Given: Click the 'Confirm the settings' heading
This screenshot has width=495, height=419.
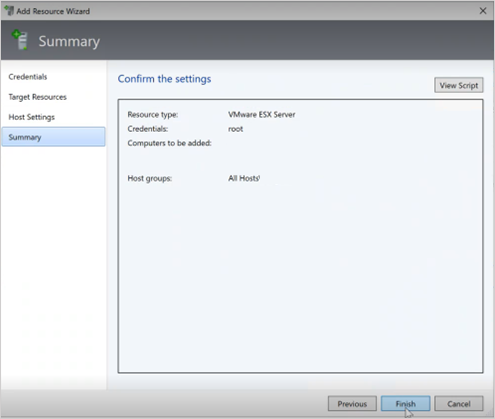Looking at the screenshot, I should pyautogui.click(x=164, y=79).
